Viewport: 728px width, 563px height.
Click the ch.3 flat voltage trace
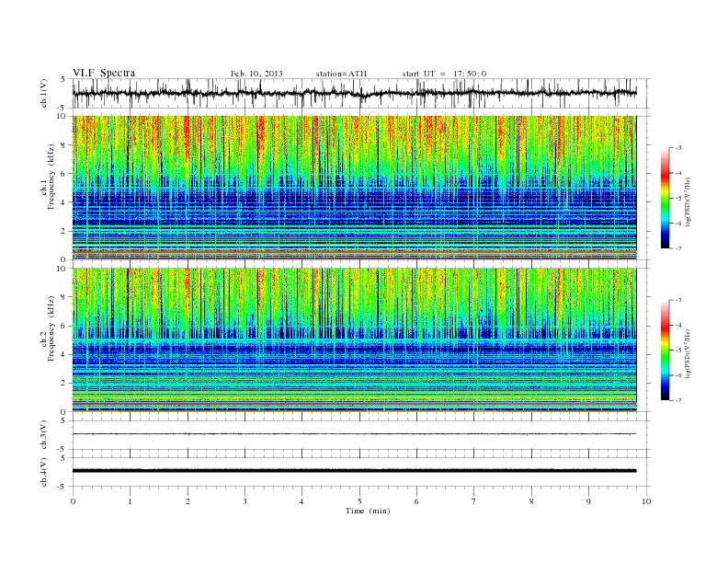coord(355,434)
